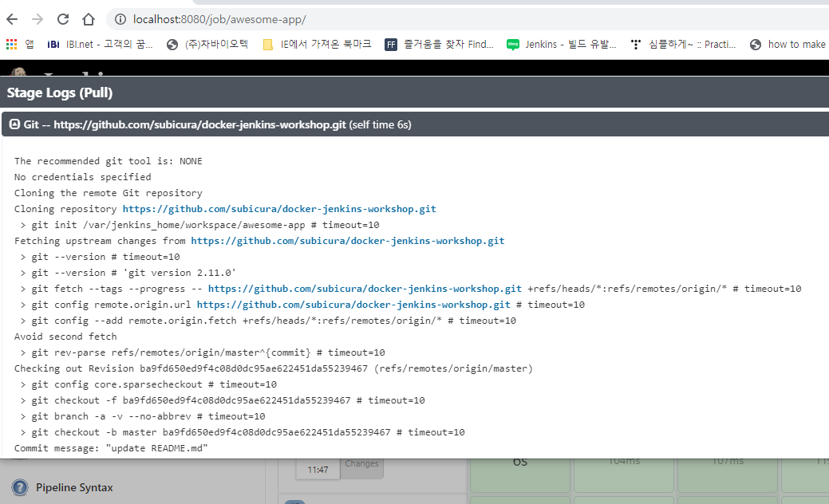829x504 pixels.
Task: Click 'git branch -a -v --no-abbrev' line
Action: pyautogui.click(x=142, y=416)
